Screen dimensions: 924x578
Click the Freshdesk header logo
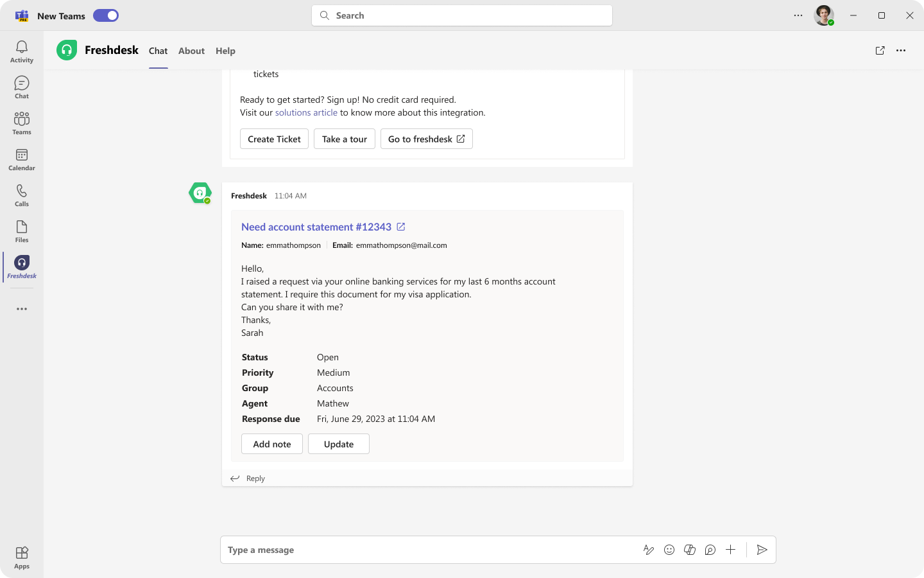pyautogui.click(x=67, y=50)
